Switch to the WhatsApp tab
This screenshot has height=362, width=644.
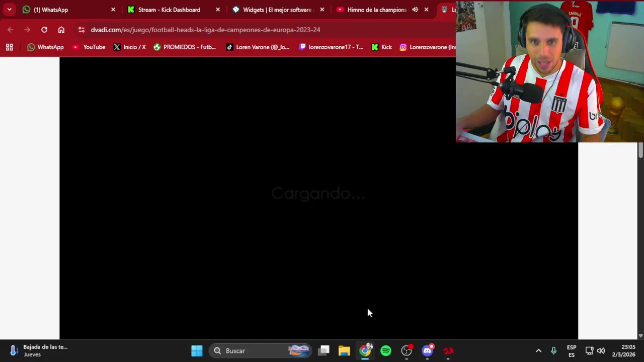[68, 10]
